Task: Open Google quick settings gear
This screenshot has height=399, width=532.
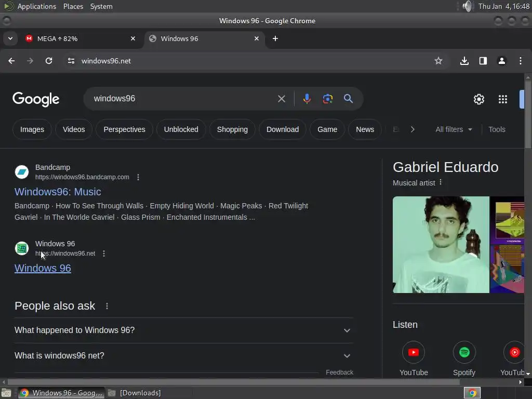Action: [478, 99]
